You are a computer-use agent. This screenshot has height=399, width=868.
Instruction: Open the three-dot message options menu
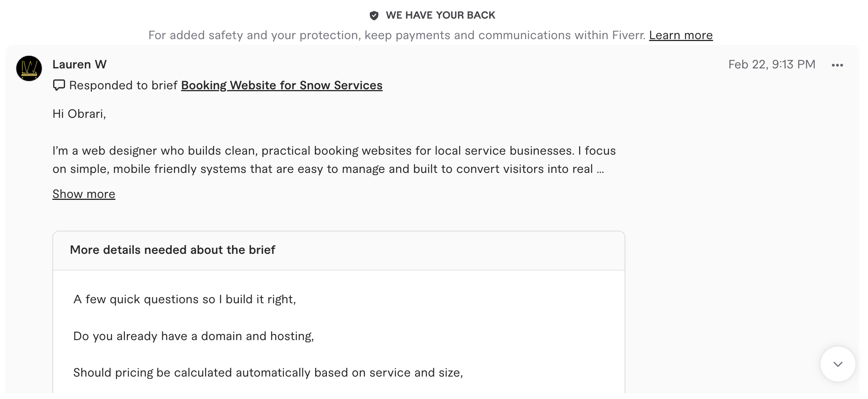tap(838, 65)
